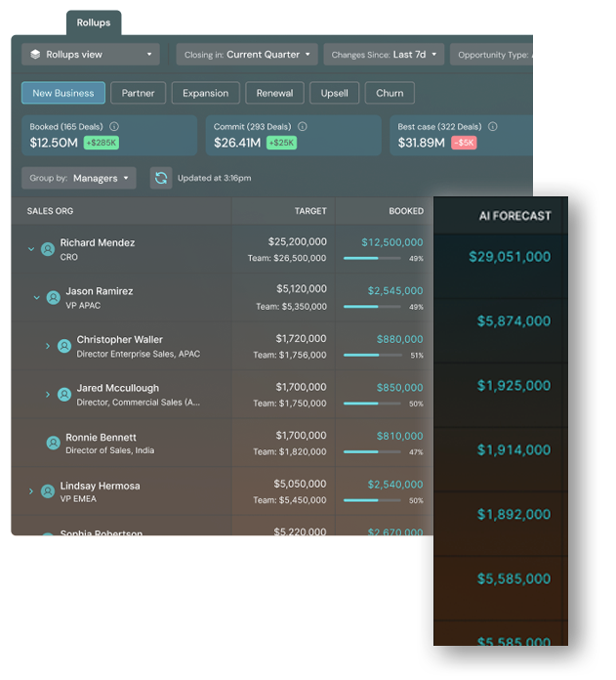Image resolution: width=616 pixels, height=680 pixels.
Task: Click Richard Mendez's booked progress bar
Action: (x=372, y=259)
